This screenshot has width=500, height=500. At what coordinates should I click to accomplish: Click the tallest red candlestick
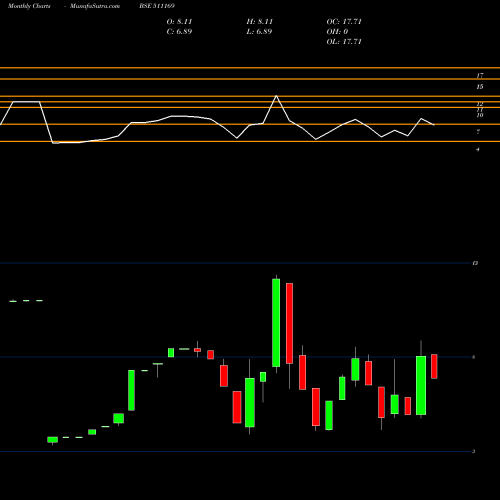coord(289,323)
